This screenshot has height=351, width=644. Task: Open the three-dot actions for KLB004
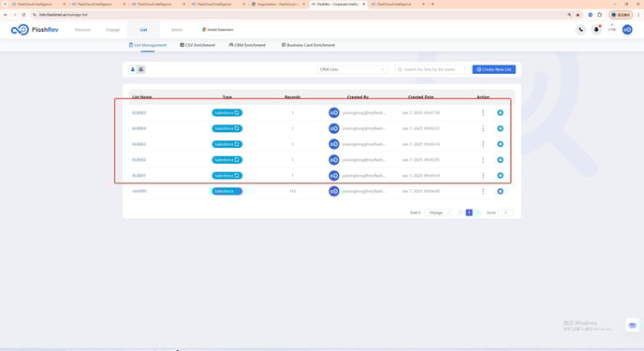click(483, 128)
